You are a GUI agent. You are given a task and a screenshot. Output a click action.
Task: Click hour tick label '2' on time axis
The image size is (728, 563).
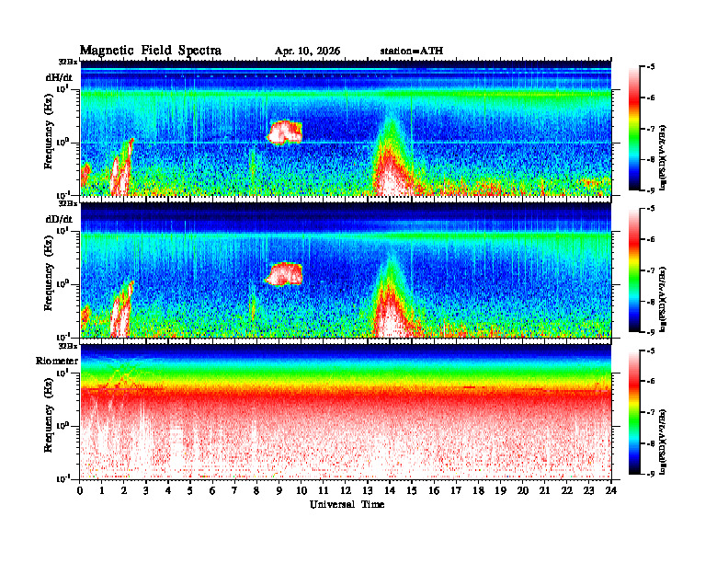[x=123, y=491]
